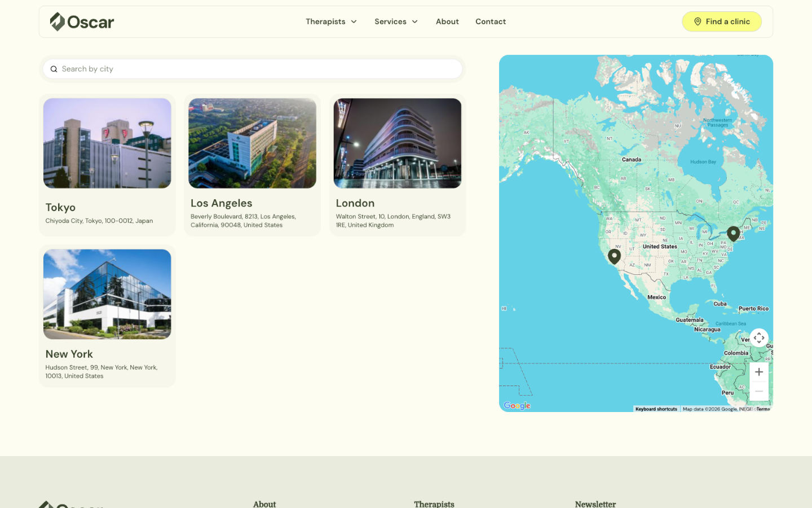Open the About page
Screen dimensions: 812x508
[447, 22]
